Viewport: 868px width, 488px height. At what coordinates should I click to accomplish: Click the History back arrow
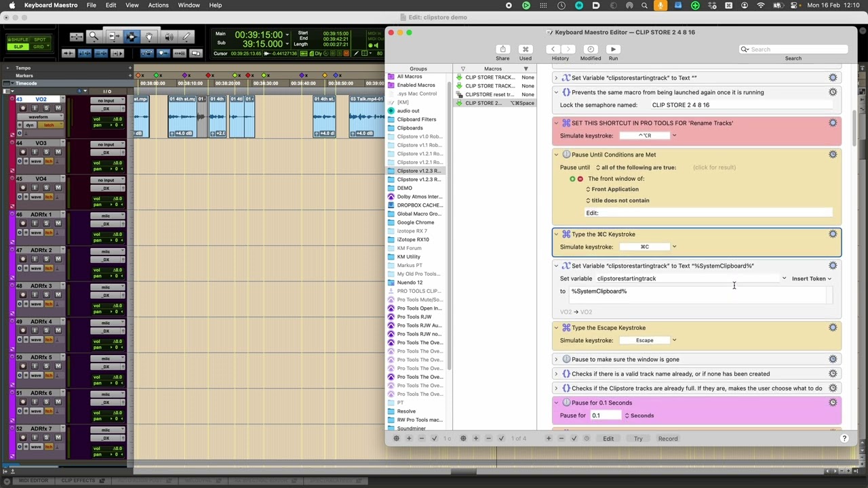click(x=553, y=49)
